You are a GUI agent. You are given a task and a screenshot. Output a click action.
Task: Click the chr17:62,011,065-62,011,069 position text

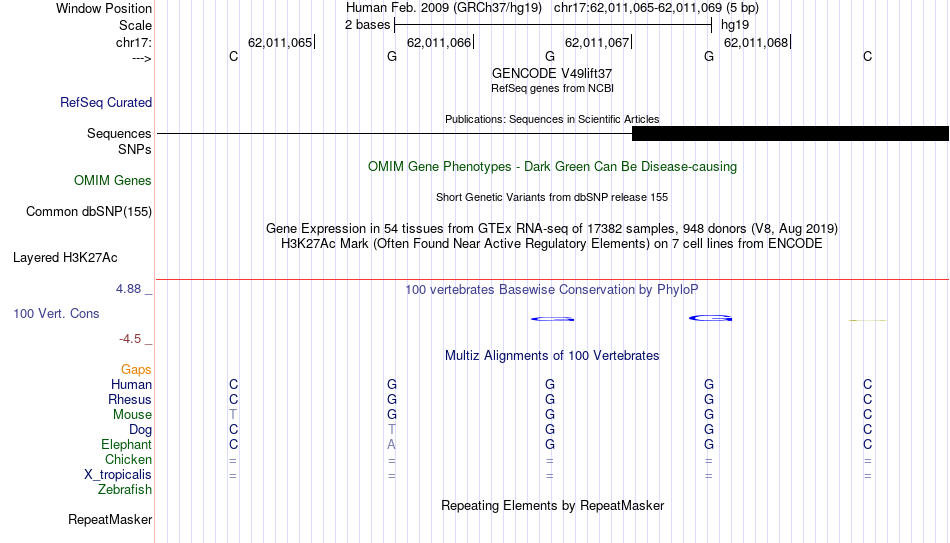(656, 8)
